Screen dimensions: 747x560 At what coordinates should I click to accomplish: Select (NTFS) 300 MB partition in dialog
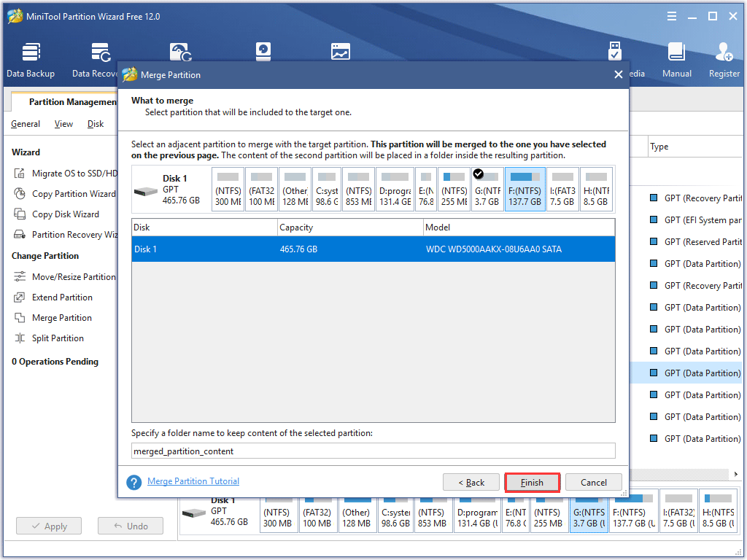coord(228,189)
